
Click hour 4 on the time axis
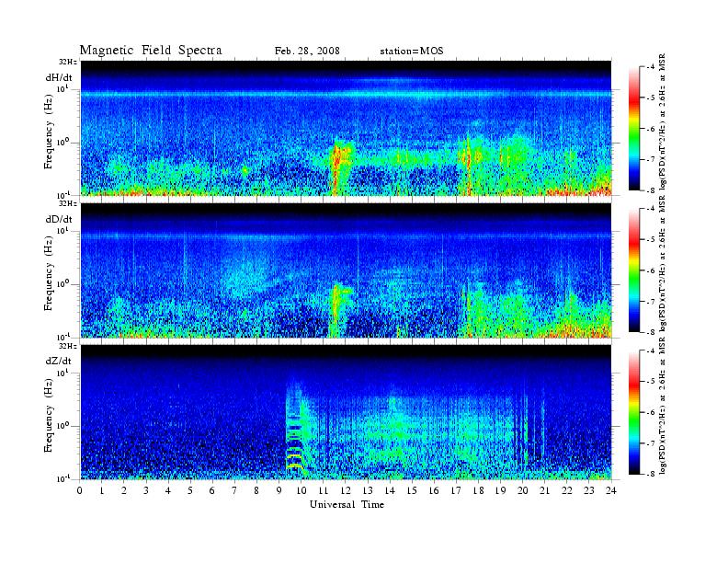[x=168, y=490]
